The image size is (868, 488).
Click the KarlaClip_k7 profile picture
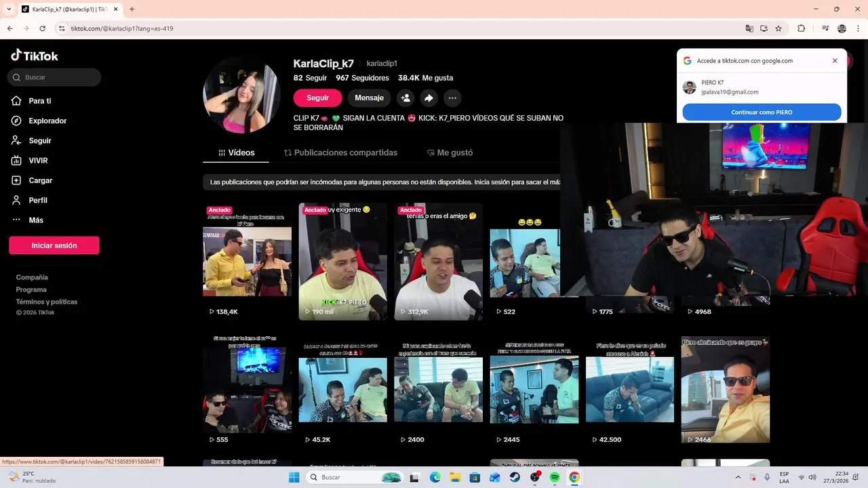pyautogui.click(x=242, y=95)
